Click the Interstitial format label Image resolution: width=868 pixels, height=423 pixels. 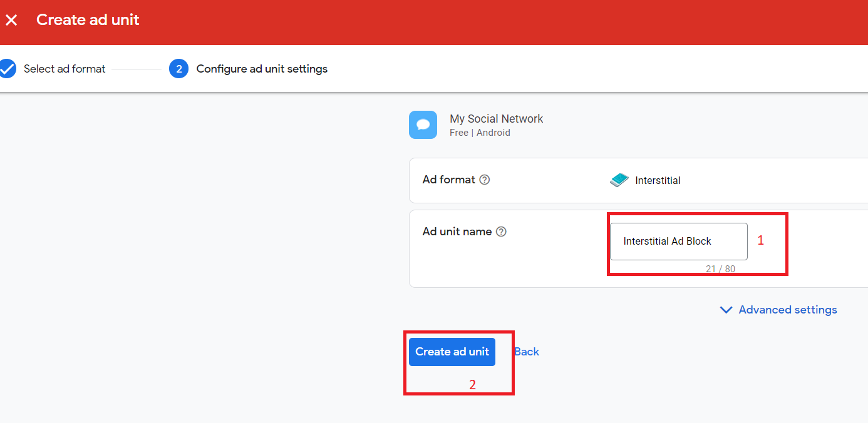click(x=658, y=180)
